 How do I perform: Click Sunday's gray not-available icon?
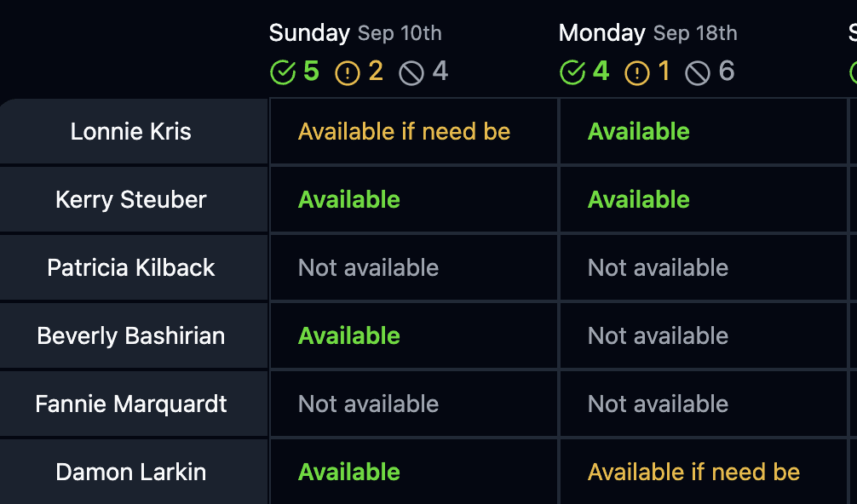(x=411, y=72)
